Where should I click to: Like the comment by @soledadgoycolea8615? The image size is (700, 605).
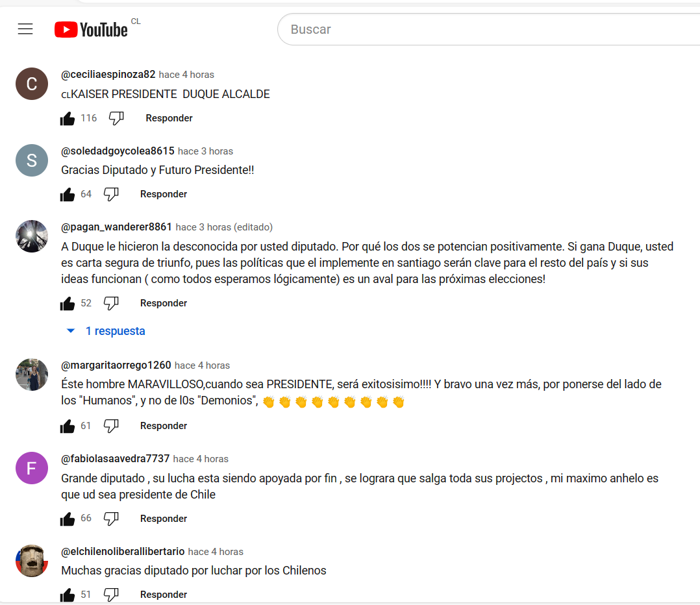coord(68,194)
